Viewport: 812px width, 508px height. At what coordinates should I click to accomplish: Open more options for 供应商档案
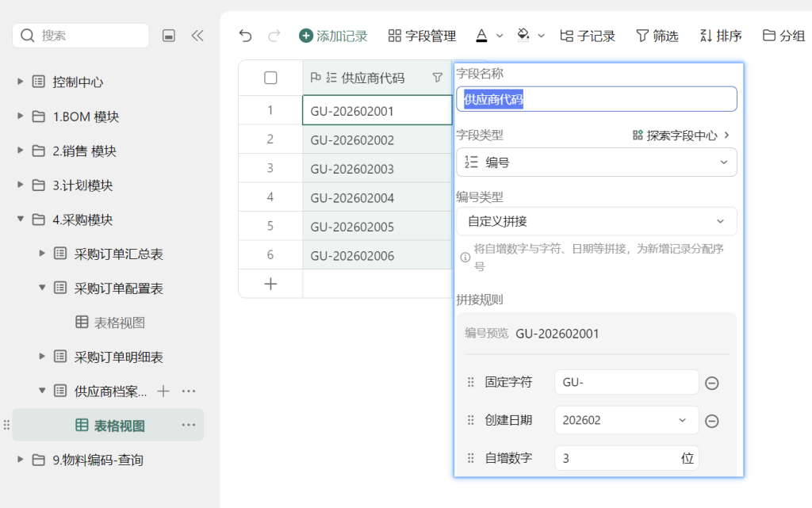coord(189,391)
